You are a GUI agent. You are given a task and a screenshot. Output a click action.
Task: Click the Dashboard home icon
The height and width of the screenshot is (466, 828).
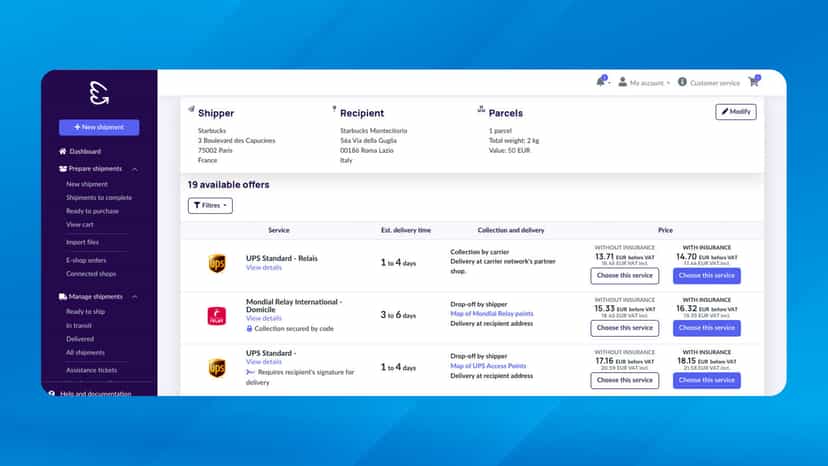63,151
